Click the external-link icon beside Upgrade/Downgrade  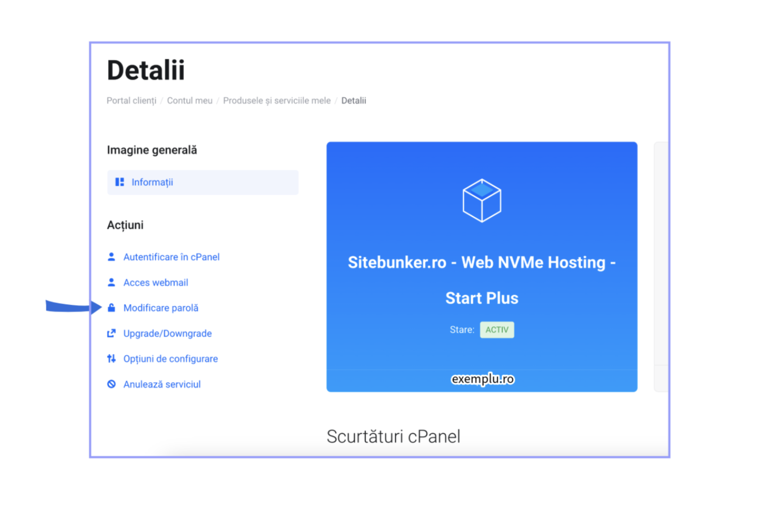coord(111,333)
